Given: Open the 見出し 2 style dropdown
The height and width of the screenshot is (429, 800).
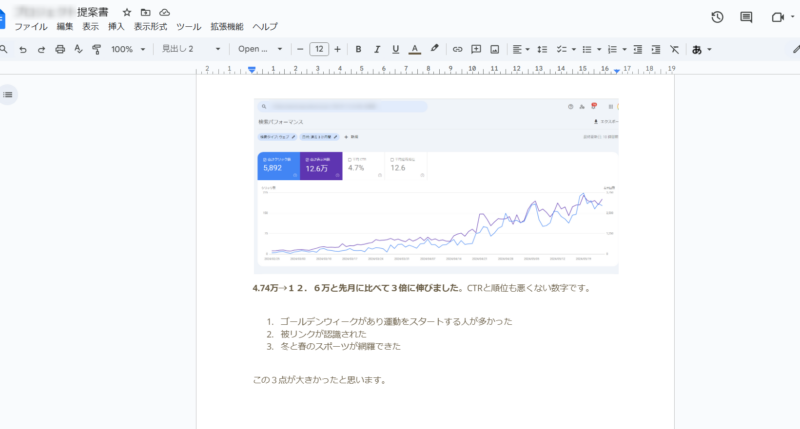Looking at the screenshot, I should click(x=191, y=49).
